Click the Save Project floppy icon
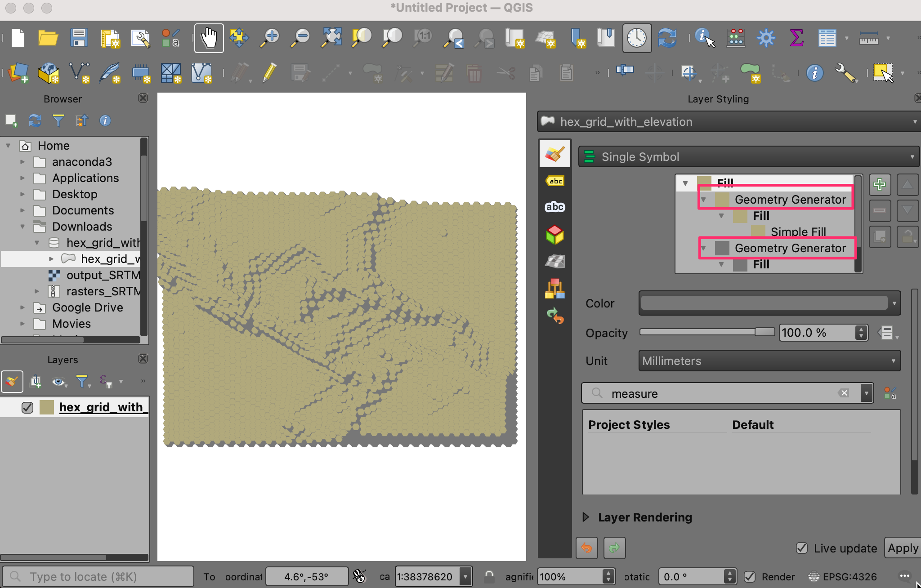 tap(79, 38)
